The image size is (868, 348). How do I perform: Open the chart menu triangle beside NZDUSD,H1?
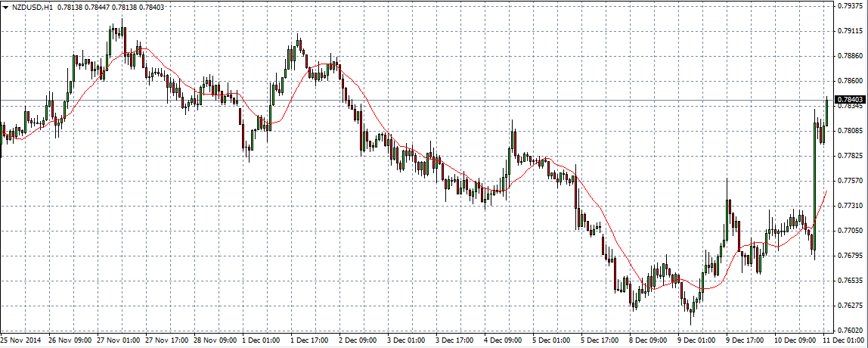pos(5,7)
